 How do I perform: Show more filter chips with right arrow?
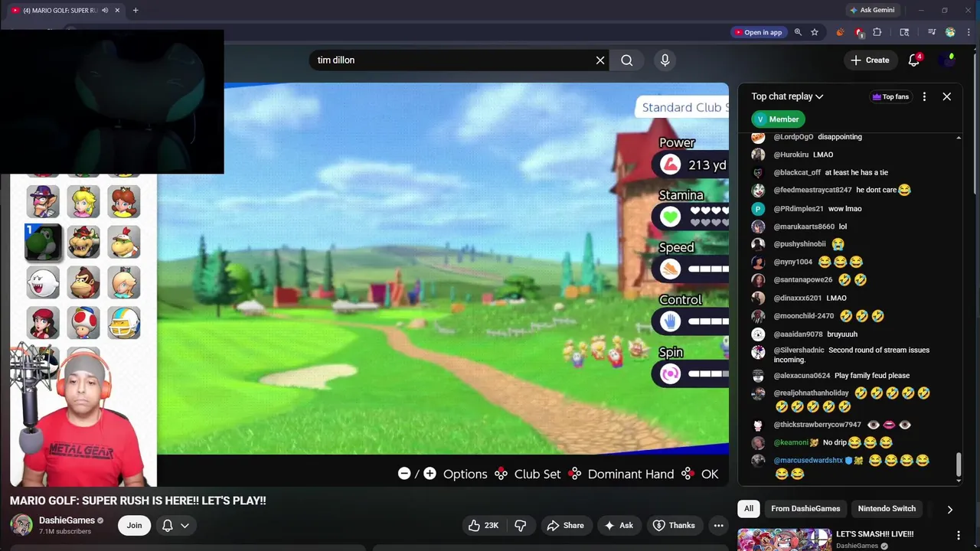point(949,510)
